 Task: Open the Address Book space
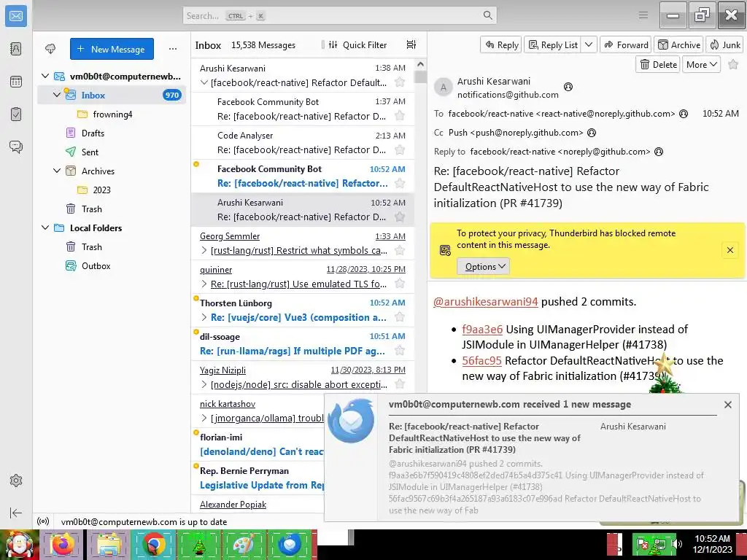coord(16,49)
